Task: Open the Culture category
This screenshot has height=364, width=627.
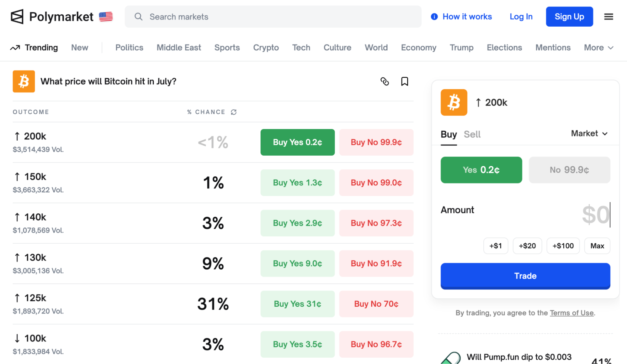Action: (x=337, y=48)
